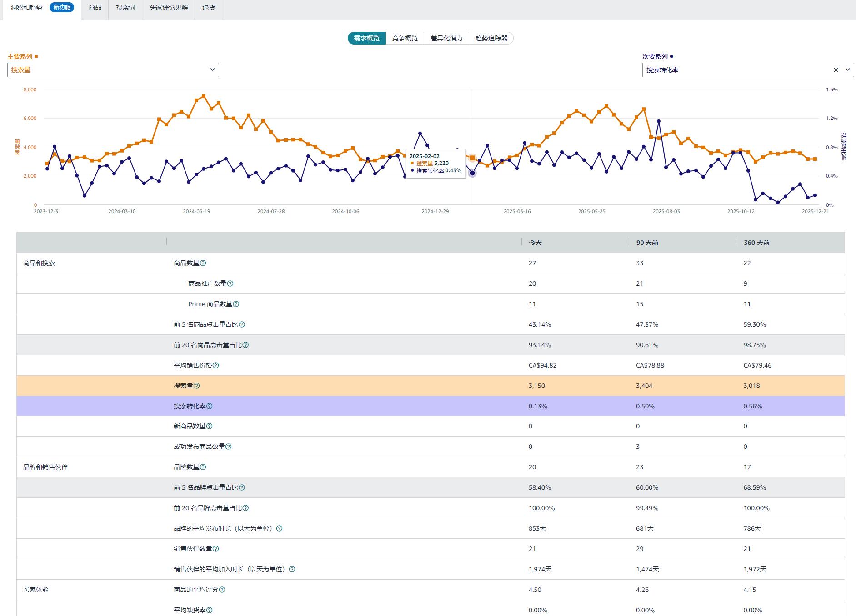The height and width of the screenshot is (616, 856).
Task: Clear the 搜索转化率 secondary series selection
Action: point(836,70)
